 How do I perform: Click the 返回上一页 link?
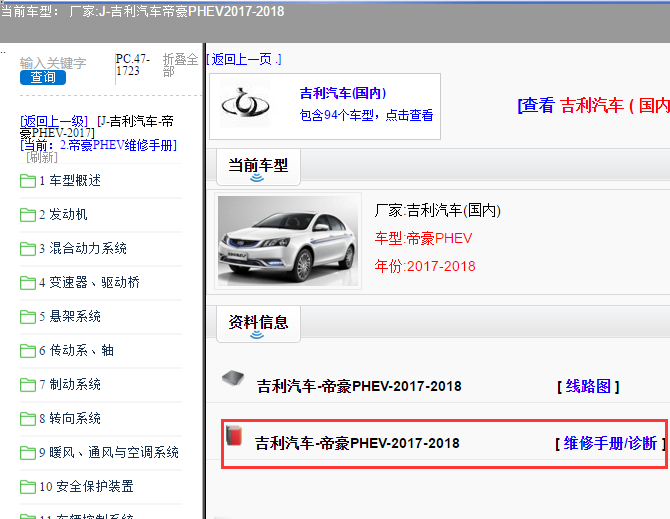[x=244, y=59]
